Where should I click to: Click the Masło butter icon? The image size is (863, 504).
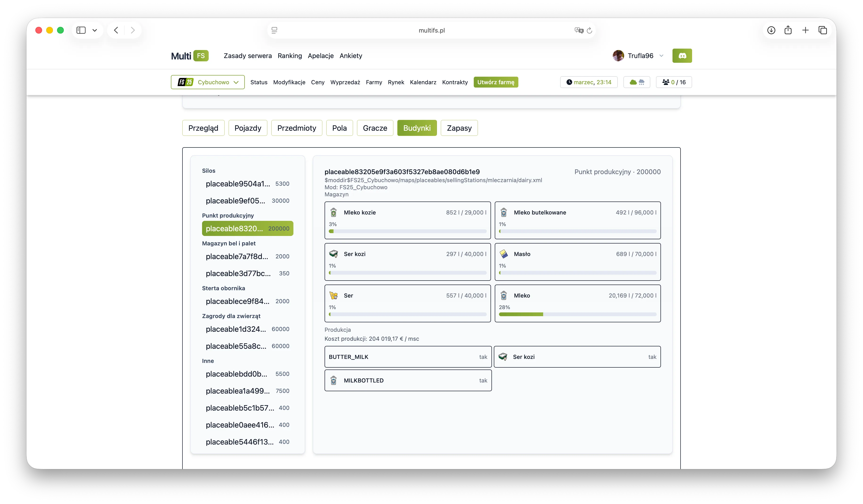pyautogui.click(x=504, y=254)
